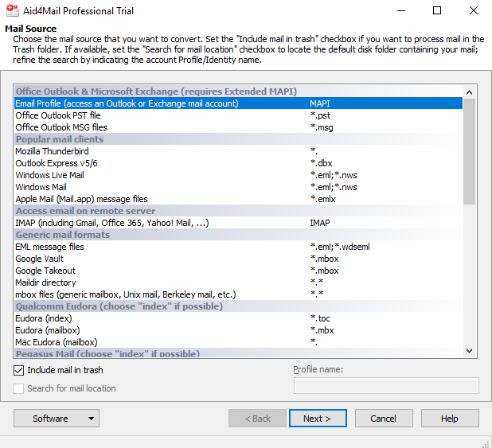Image resolution: width=492 pixels, height=448 pixels.
Task: Click the Generic mail formats group header
Action: [238, 235]
